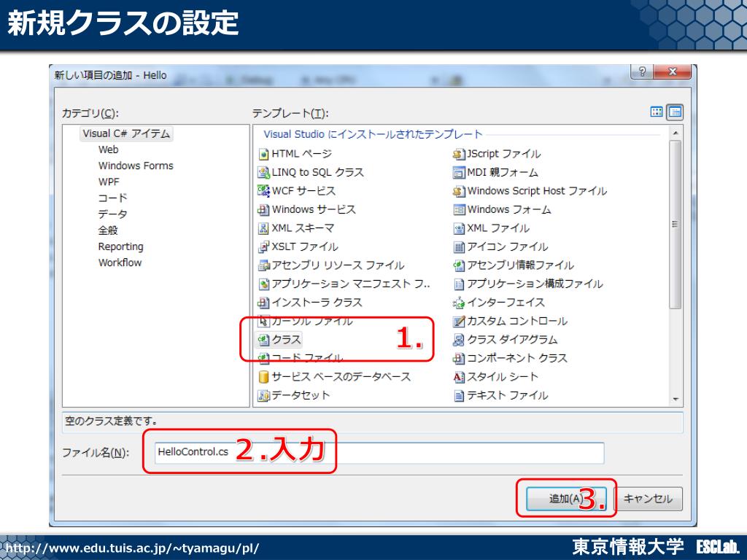Screen dimensions: 747x560
Task: Choose the アイコン ファイル template icon
Action: click(x=459, y=246)
